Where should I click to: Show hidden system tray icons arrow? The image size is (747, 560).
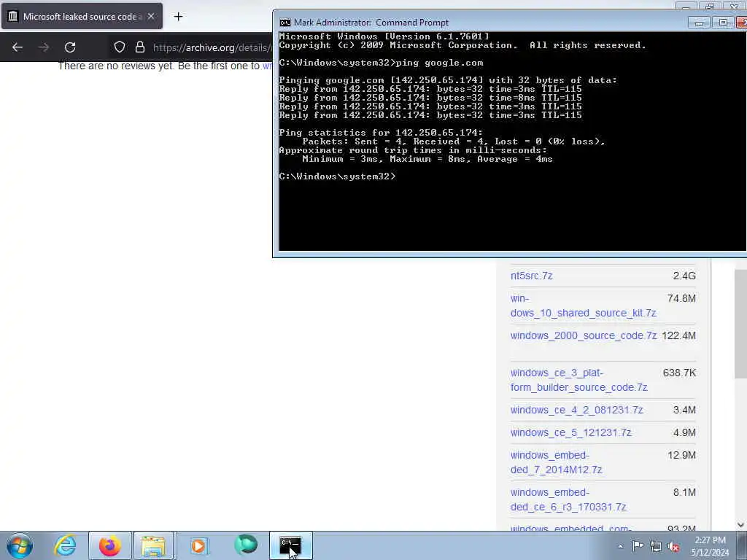tap(620, 546)
